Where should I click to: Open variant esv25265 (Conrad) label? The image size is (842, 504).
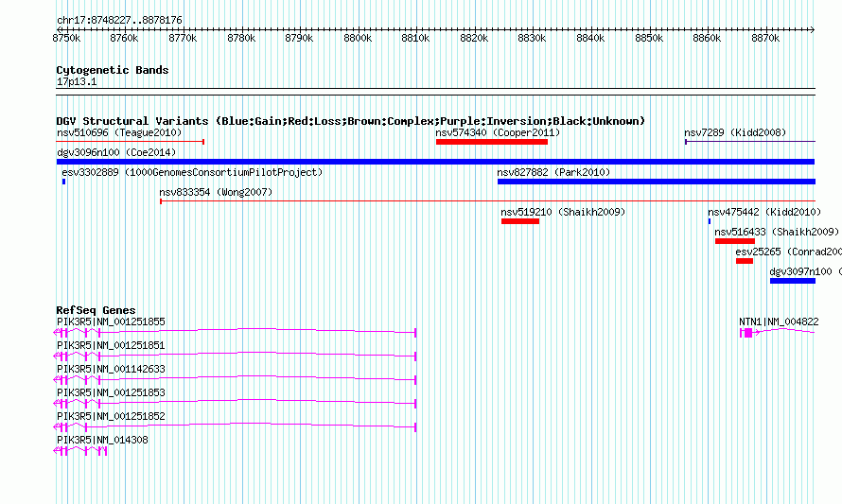(788, 252)
